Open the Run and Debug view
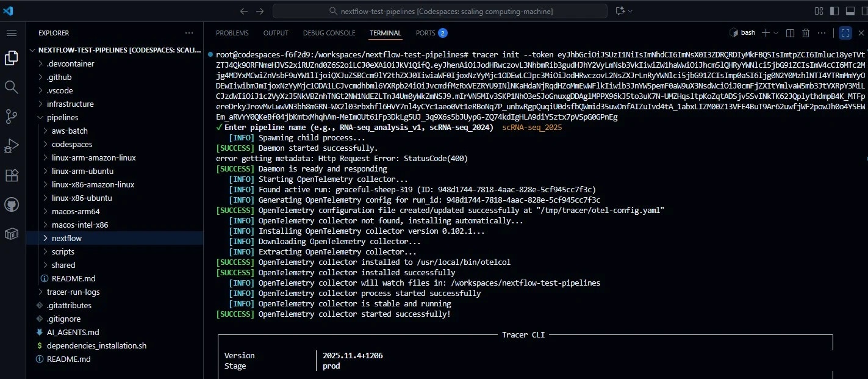 click(12, 146)
